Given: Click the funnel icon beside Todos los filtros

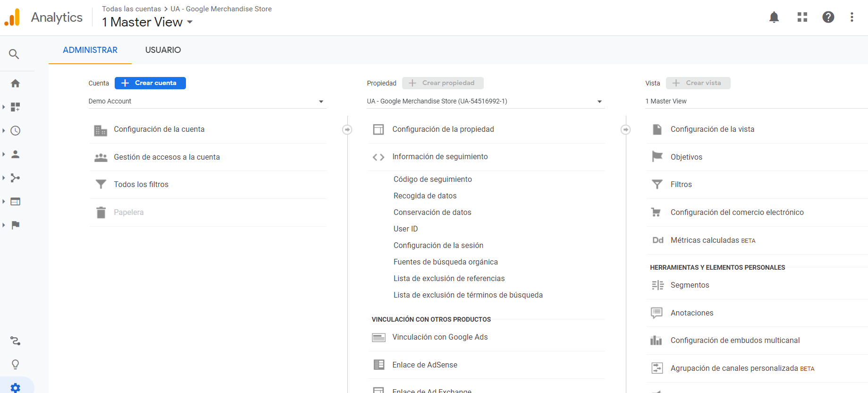Looking at the screenshot, I should pos(101,184).
